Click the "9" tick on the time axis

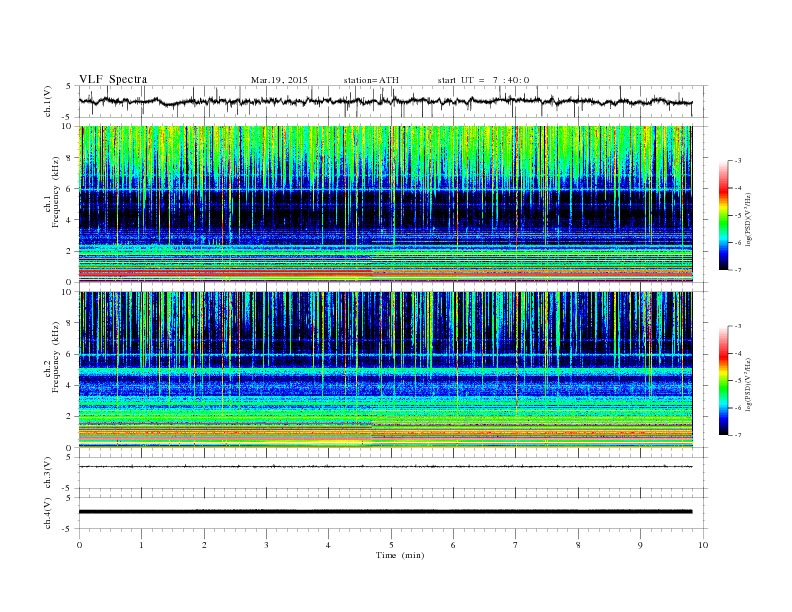640,545
